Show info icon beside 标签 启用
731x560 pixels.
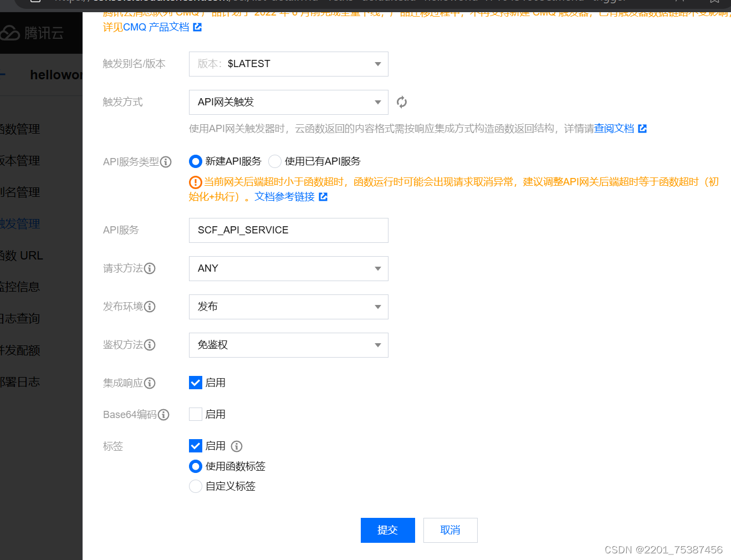237,446
